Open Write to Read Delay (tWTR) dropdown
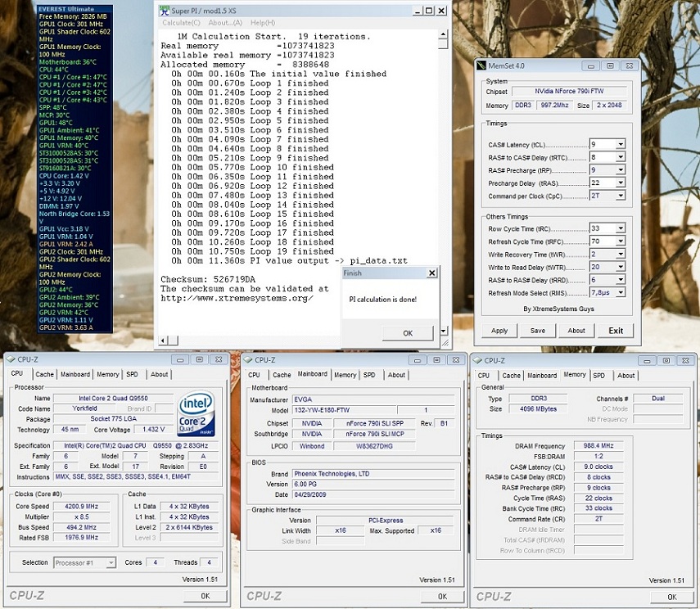Viewport: 700px width, 609px height. pos(621,267)
